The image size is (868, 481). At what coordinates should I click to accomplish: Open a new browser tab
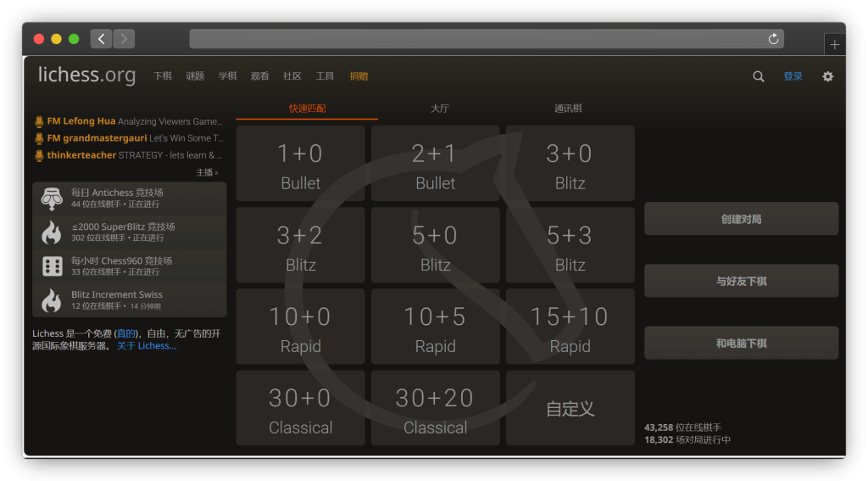pyautogui.click(x=834, y=45)
